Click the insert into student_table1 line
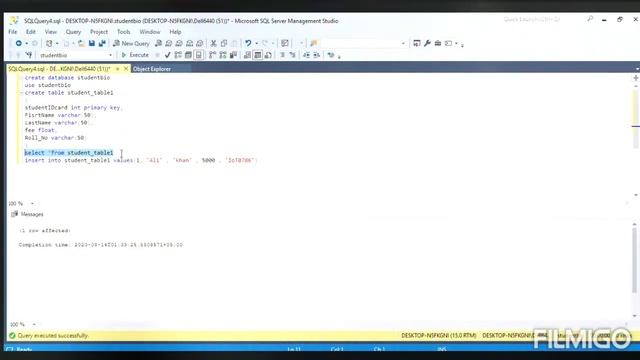Image resolution: width=640 pixels, height=360 pixels. (141, 160)
